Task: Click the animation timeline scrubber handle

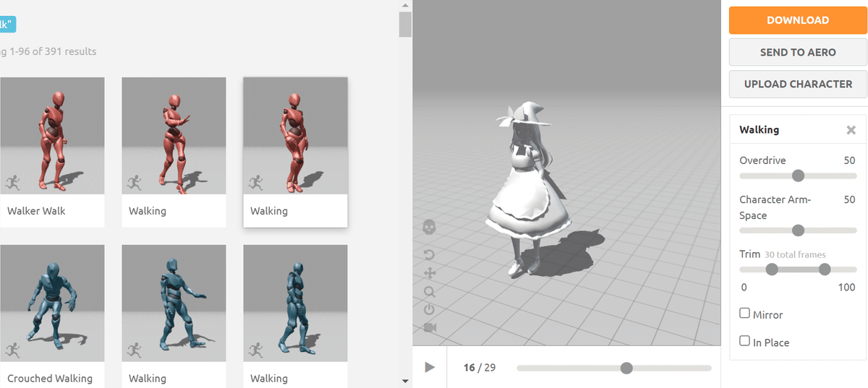Action: point(626,368)
